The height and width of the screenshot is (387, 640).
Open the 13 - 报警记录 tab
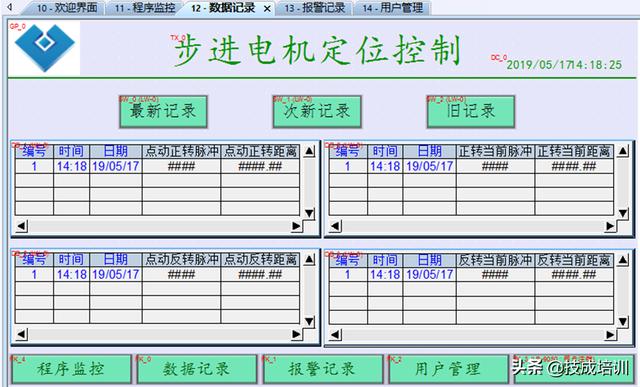[314, 8]
